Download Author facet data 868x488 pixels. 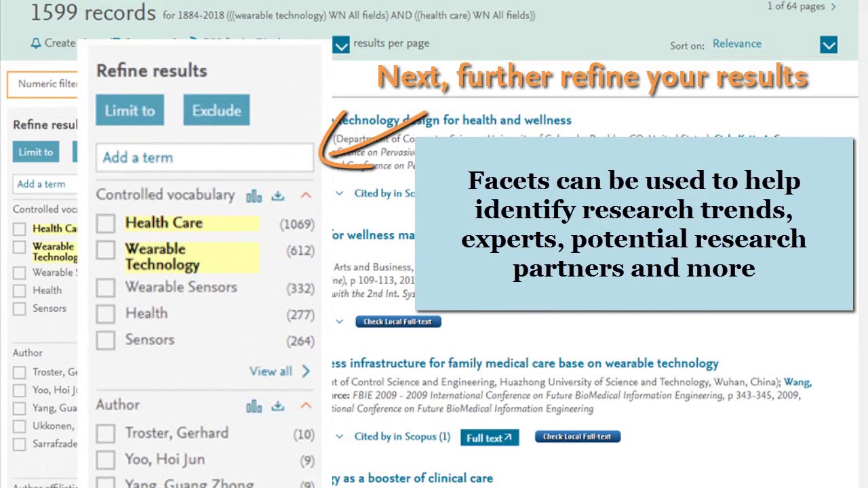278,406
